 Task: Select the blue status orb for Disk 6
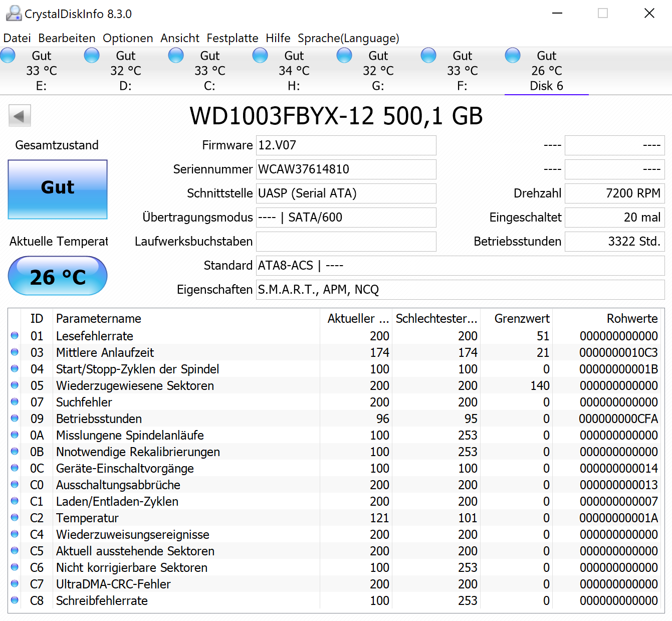(513, 55)
